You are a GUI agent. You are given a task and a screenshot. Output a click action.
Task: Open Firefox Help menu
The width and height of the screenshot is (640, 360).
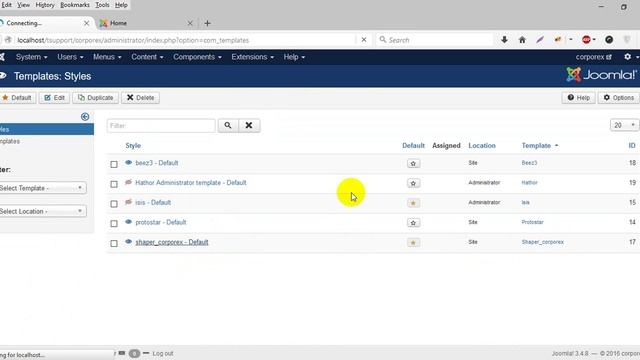point(121,5)
